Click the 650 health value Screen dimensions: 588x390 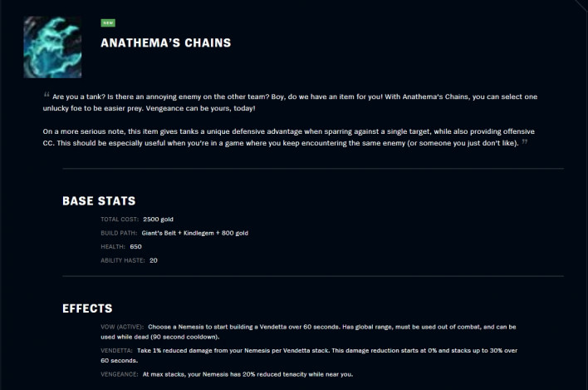point(135,247)
